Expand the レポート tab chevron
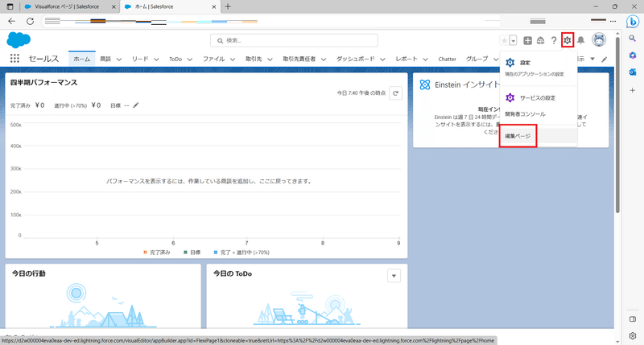Screen dimensions: 644x345 pos(426,60)
